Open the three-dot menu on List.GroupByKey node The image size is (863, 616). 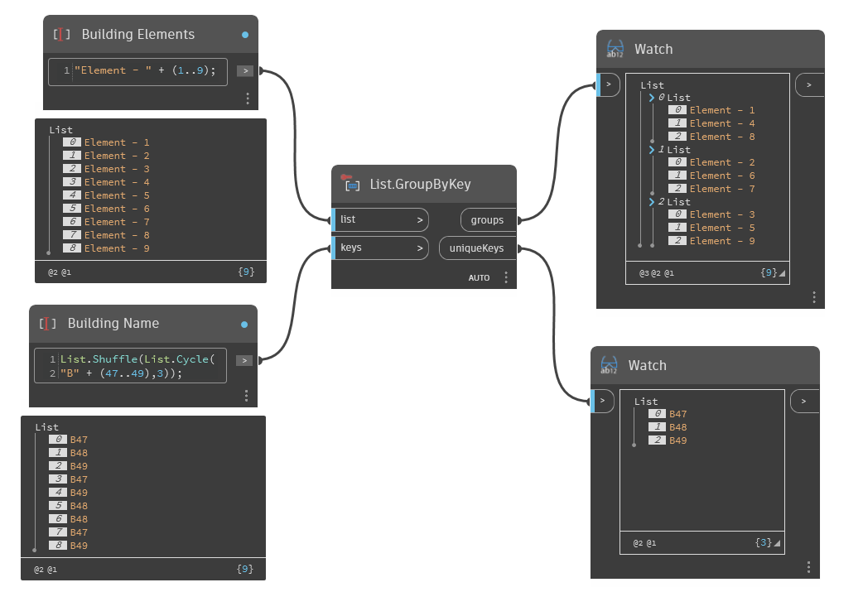pos(506,277)
